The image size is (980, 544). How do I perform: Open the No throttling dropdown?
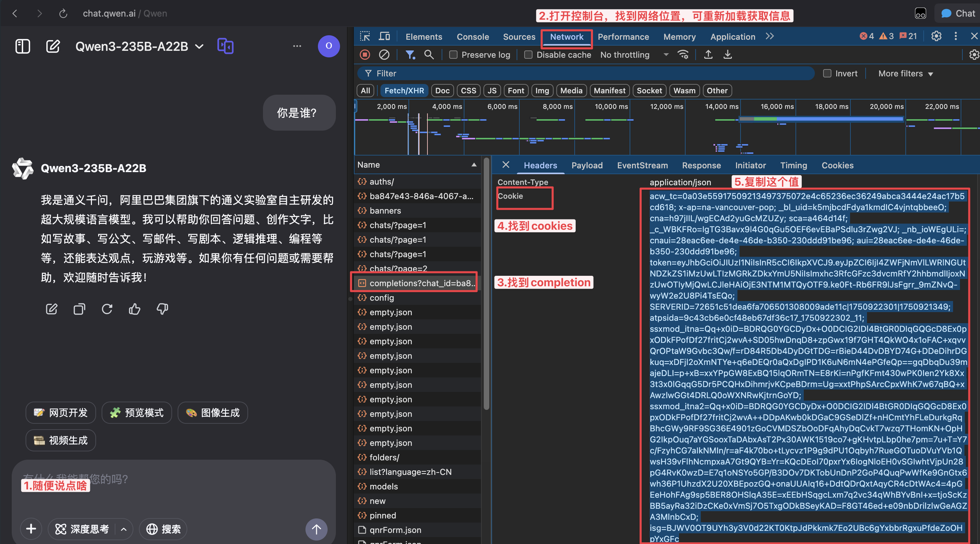coord(634,55)
